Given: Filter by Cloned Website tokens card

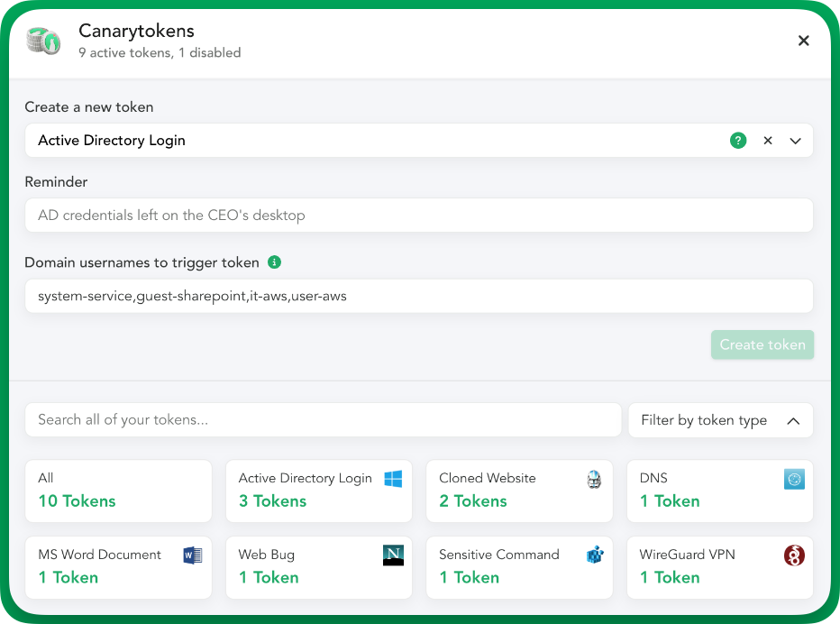Looking at the screenshot, I should pos(519,491).
